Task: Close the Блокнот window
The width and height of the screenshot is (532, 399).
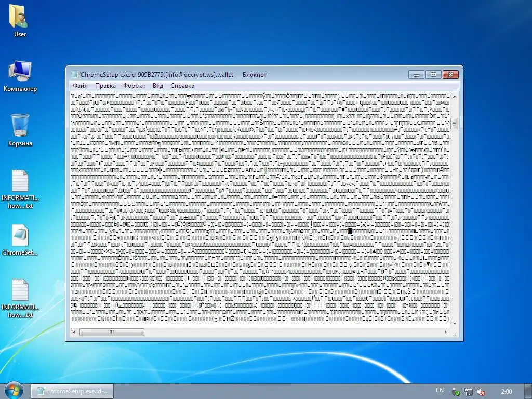Action: point(450,74)
